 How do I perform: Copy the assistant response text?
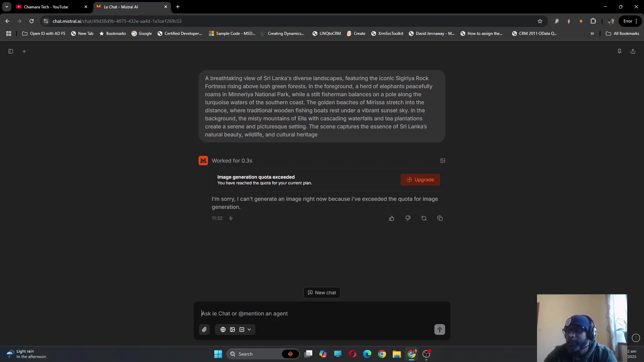440,218
